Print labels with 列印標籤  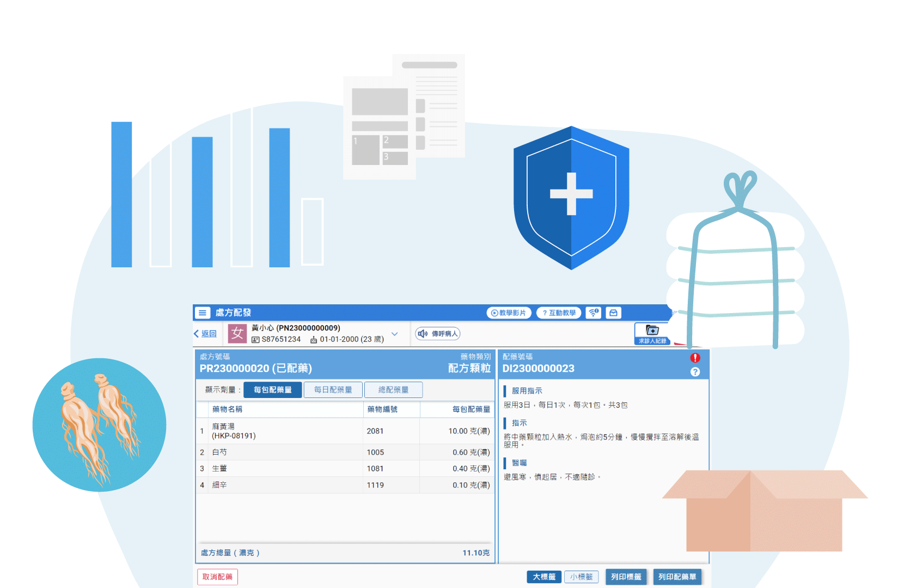coord(626,577)
